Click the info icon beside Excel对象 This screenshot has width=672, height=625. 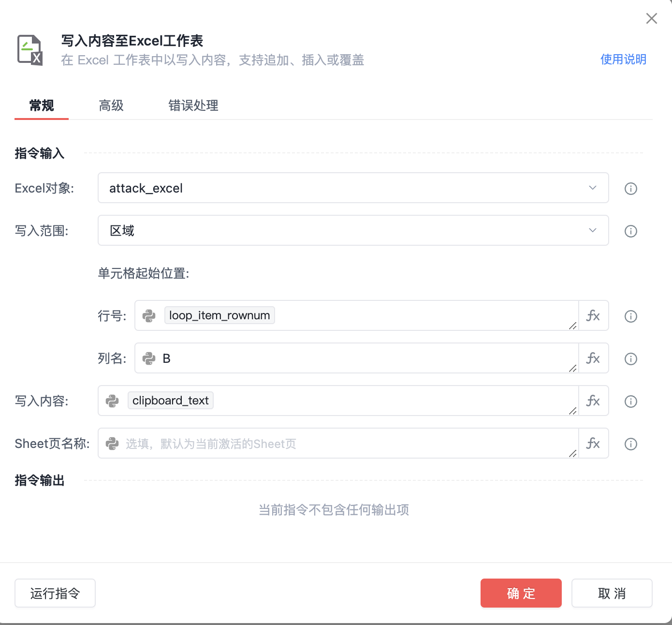(x=630, y=189)
